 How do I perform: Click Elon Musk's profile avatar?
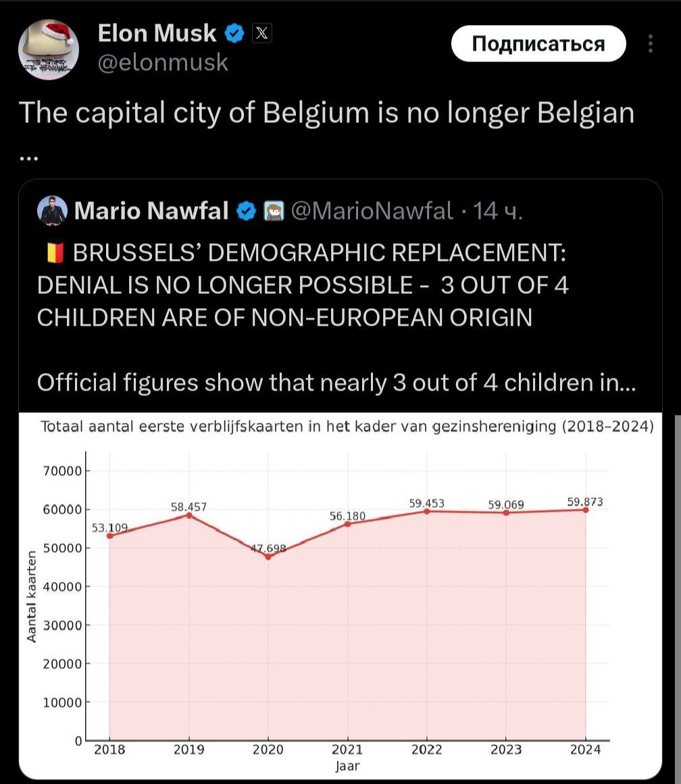click(48, 49)
